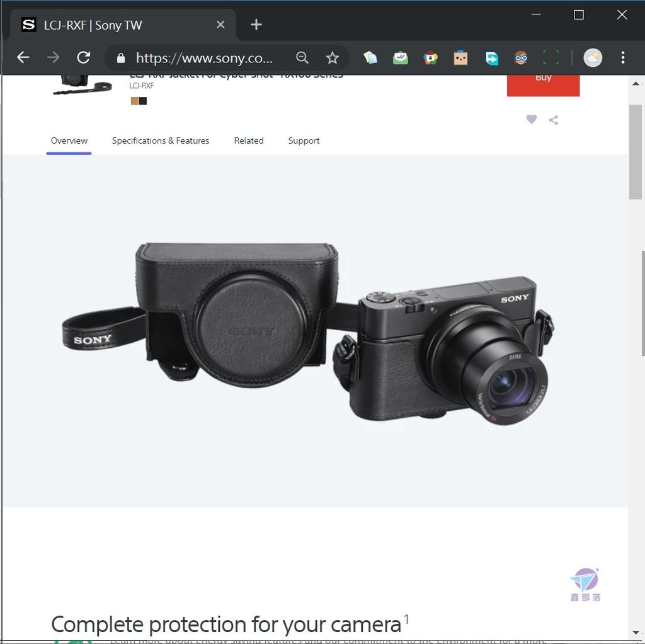
Task: Add product to favorites with heart icon
Action: (532, 119)
